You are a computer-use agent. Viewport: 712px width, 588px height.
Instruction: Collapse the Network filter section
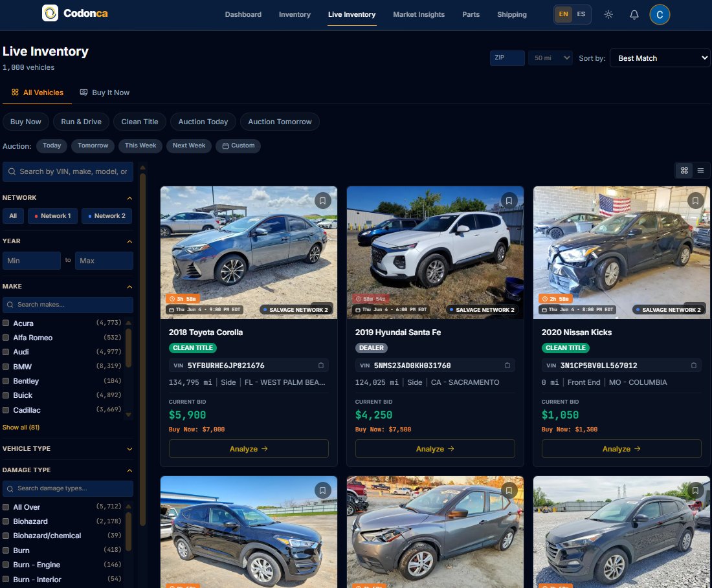point(129,198)
